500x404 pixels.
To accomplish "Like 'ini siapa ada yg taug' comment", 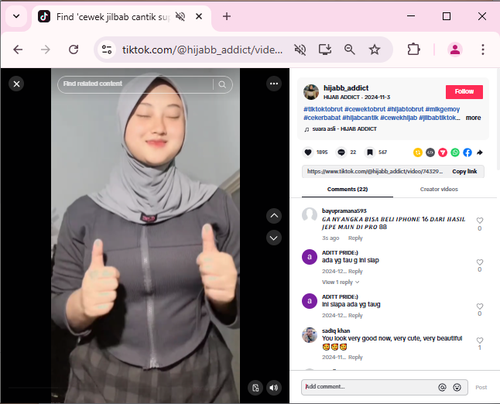I will tap(480, 306).
